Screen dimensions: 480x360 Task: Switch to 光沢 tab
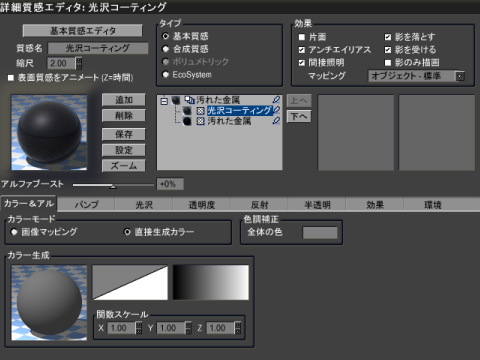pos(144,205)
